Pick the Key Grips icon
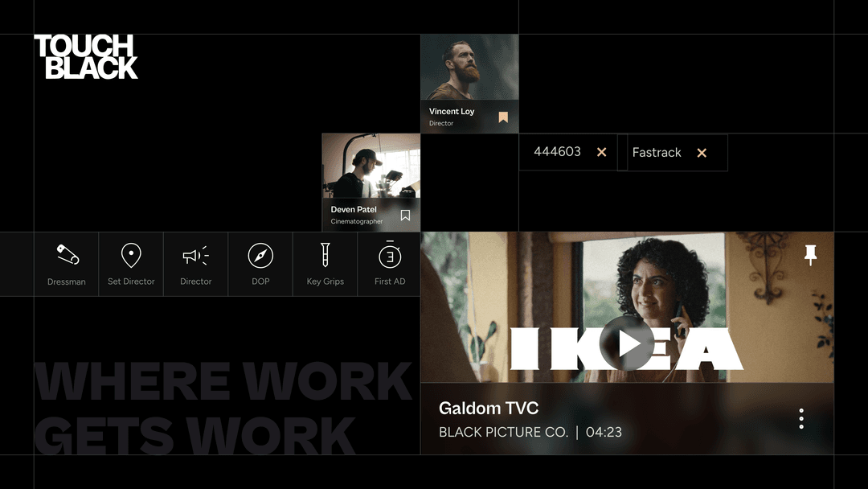This screenshot has height=489, width=868. pyautogui.click(x=325, y=256)
